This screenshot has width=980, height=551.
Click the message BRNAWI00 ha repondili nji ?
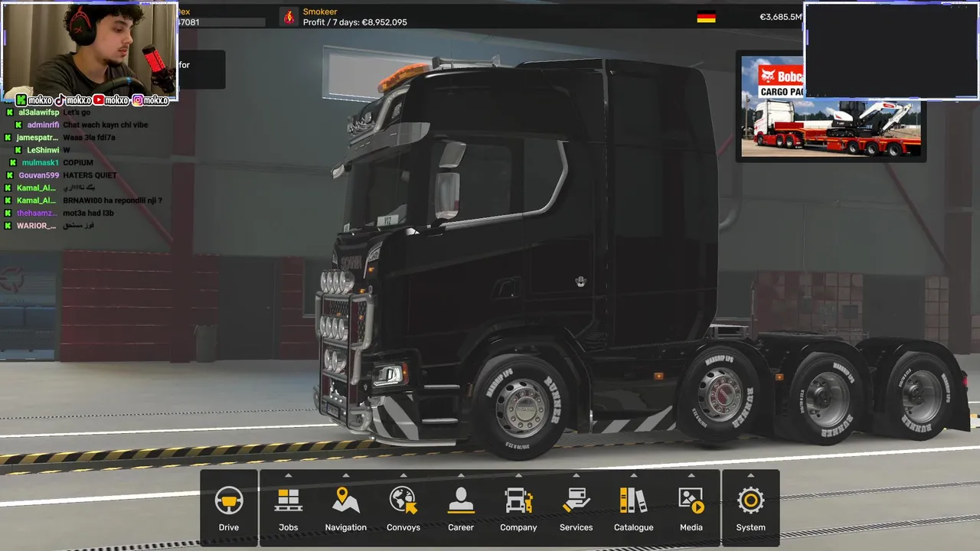coord(113,201)
